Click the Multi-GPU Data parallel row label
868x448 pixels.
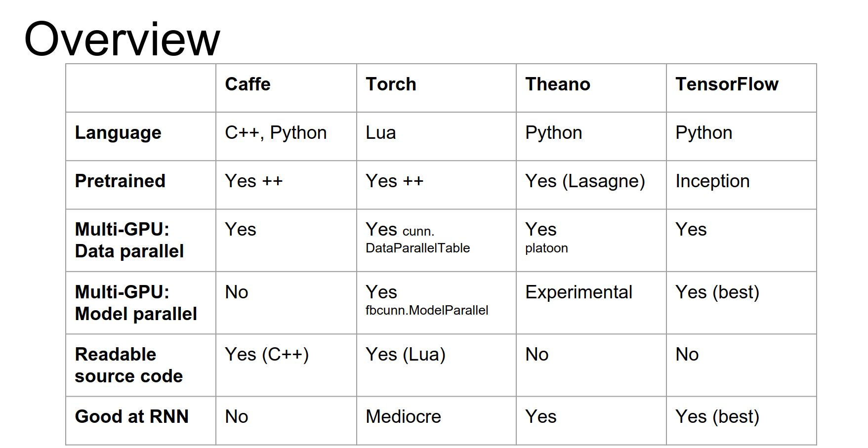(x=129, y=241)
